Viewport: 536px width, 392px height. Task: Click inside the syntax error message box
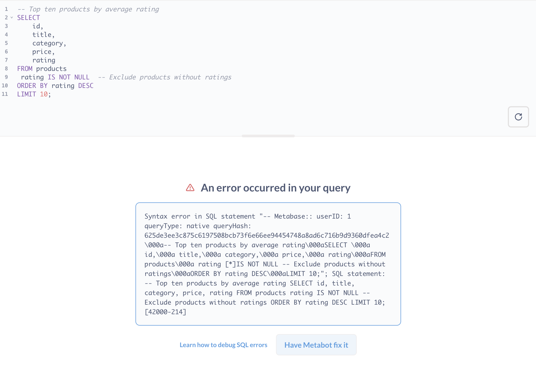[x=268, y=264]
